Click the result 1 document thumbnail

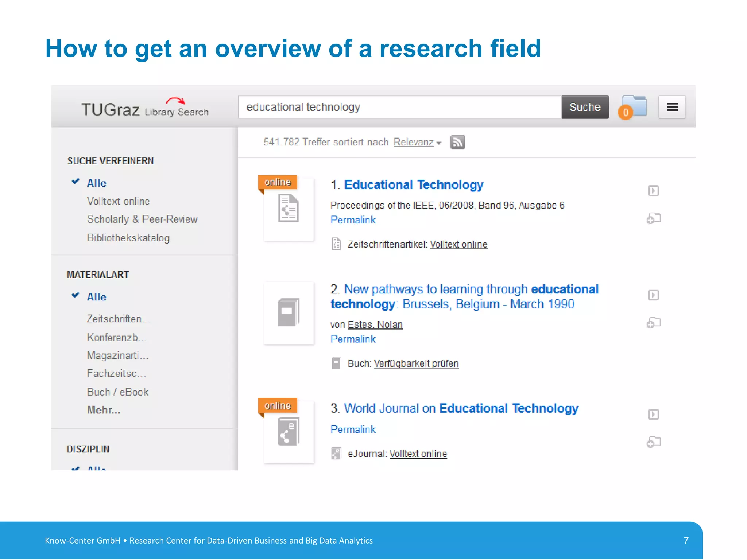[x=289, y=209]
